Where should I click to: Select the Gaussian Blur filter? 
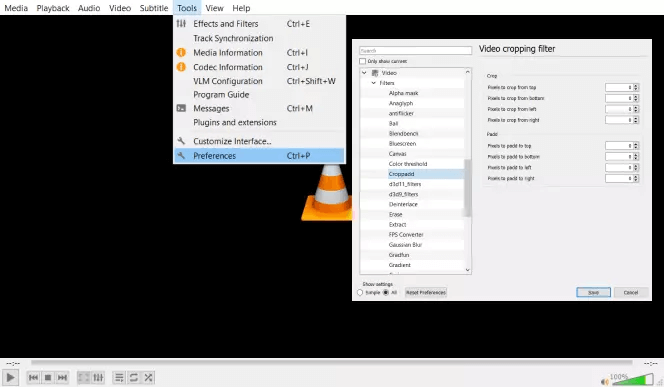point(405,245)
